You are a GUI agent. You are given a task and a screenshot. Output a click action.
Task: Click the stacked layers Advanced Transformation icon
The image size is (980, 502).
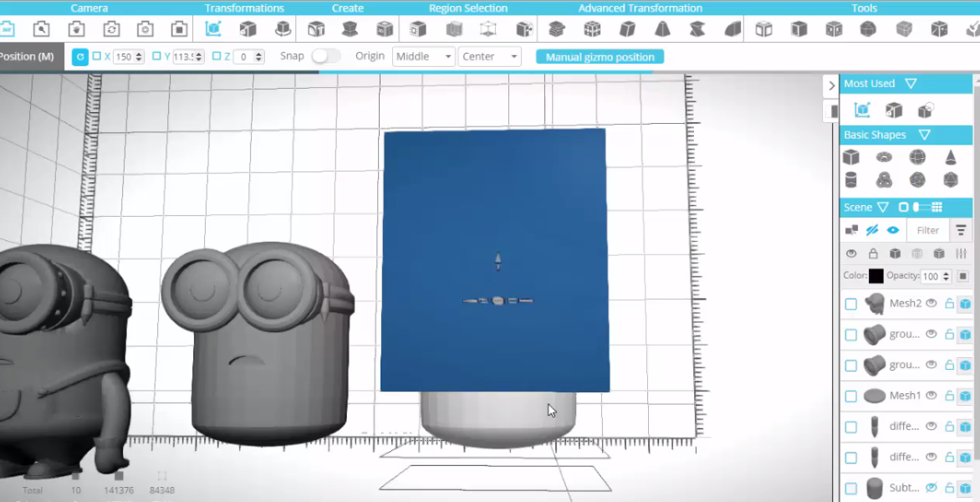556,28
